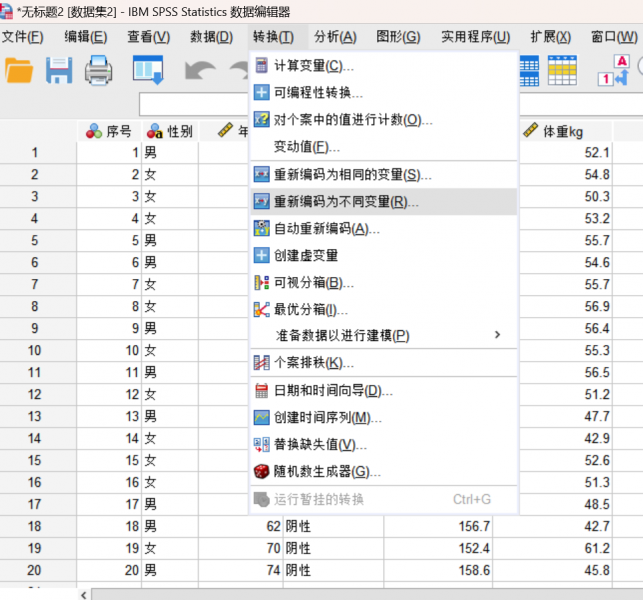
Task: Open the 数据(D) menu
Action: pos(211,37)
